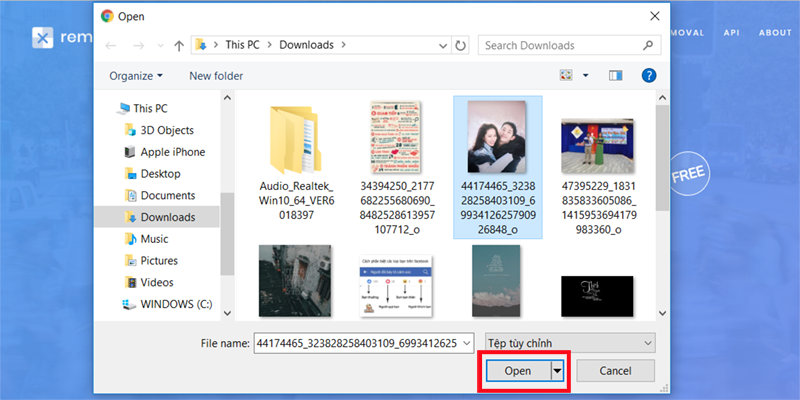Click the file list vertical scrollbar thumb

point(662,158)
